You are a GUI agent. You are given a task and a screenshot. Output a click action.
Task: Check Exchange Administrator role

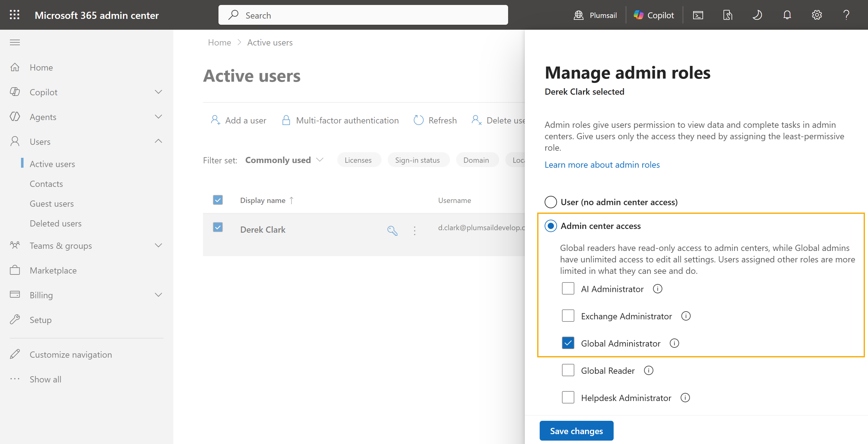coord(568,316)
